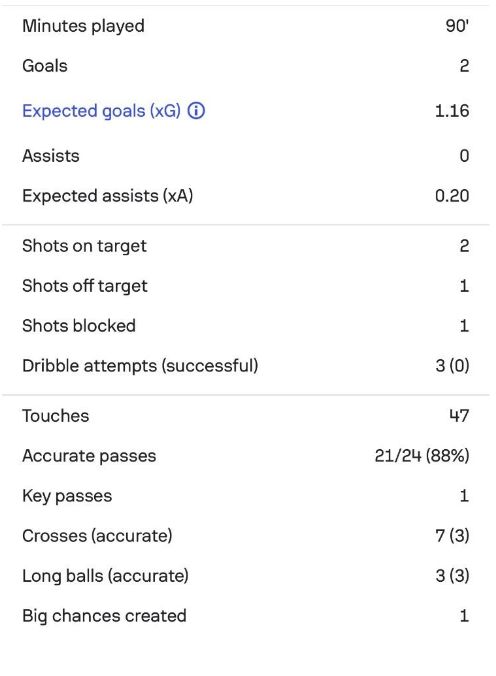Image resolution: width=496 pixels, height=676 pixels.
Task: Click the Touches stat label
Action: point(56,416)
